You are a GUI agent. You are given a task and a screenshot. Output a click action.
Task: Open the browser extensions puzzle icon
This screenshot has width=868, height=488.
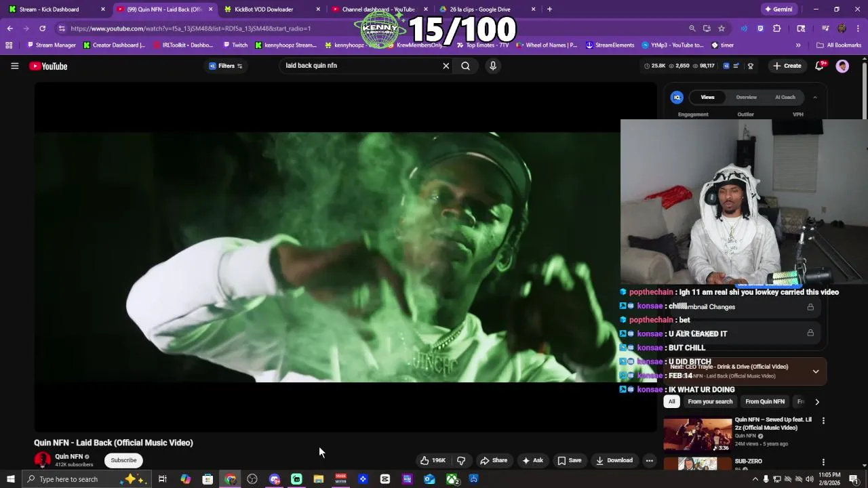coord(777,28)
